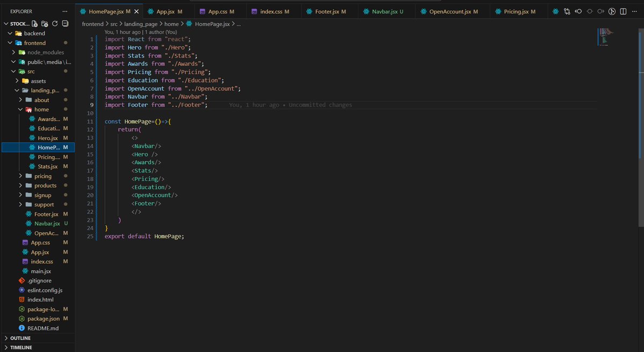This screenshot has width=644, height=352.
Task: Click the 'export default HomePage;' line
Action: click(144, 236)
